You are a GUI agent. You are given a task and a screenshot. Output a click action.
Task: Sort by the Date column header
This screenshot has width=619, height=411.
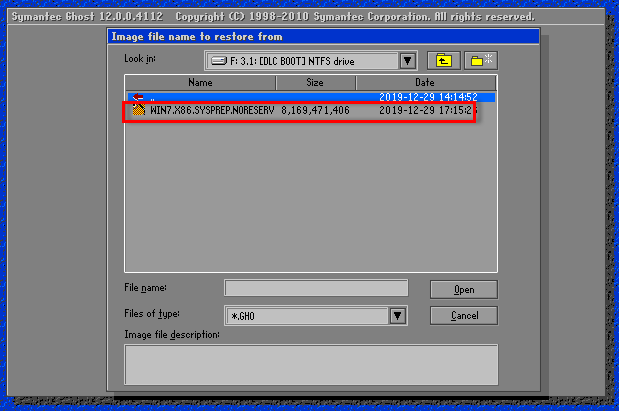point(426,83)
